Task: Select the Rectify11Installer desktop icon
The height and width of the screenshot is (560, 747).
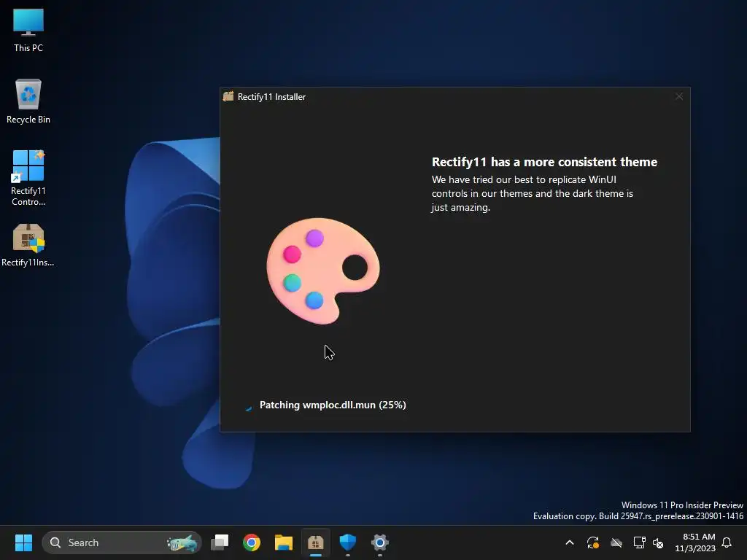Action: (x=28, y=245)
